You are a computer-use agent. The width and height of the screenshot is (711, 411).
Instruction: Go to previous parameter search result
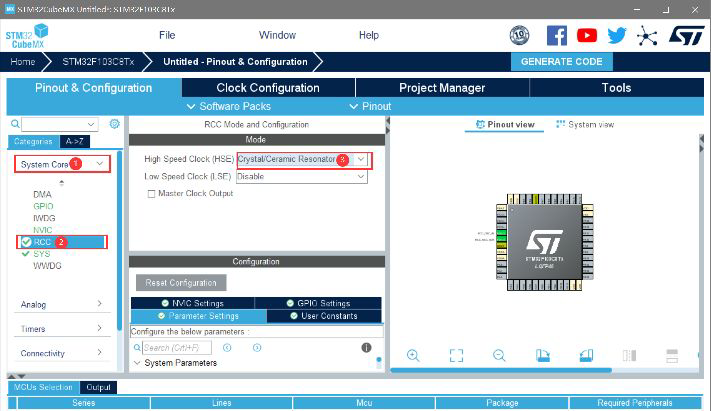pyautogui.click(x=227, y=347)
